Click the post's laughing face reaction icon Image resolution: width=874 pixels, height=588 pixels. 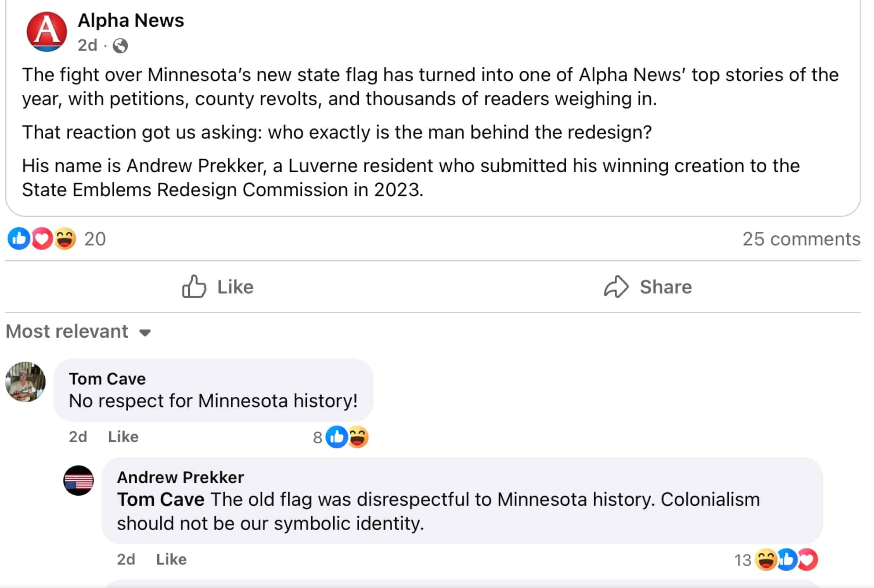pos(65,239)
